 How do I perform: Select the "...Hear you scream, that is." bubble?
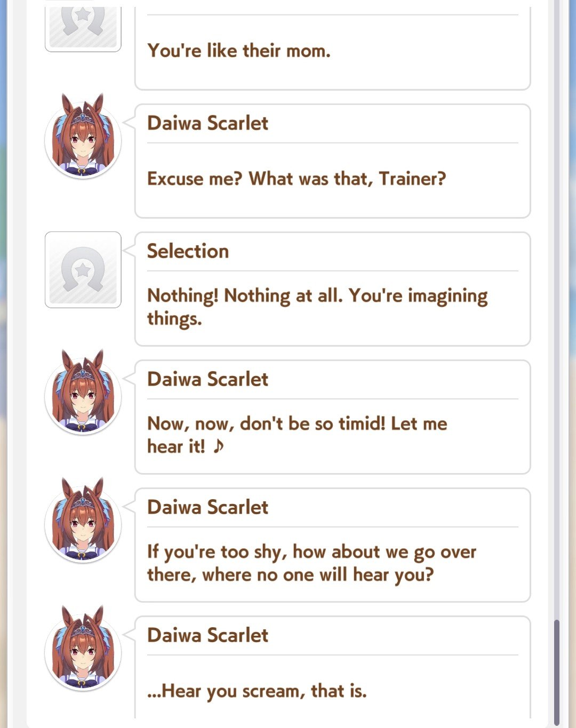tap(333, 668)
